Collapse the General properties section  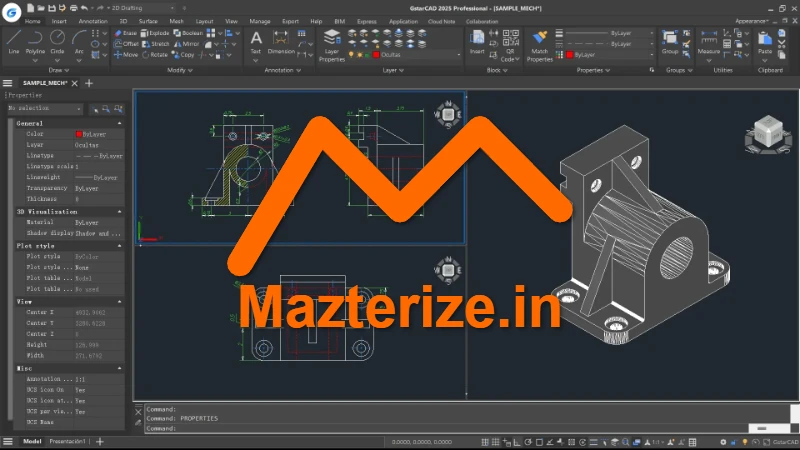click(119, 123)
